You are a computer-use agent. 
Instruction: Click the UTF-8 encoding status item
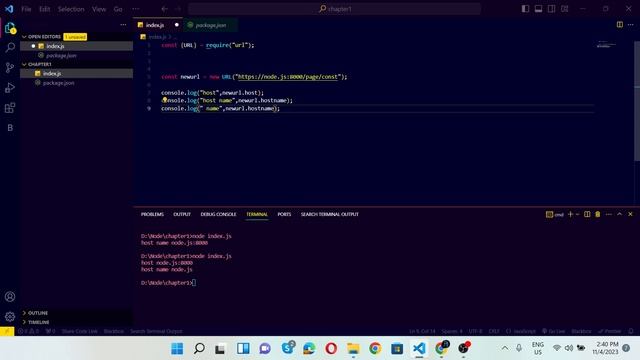click(476, 331)
